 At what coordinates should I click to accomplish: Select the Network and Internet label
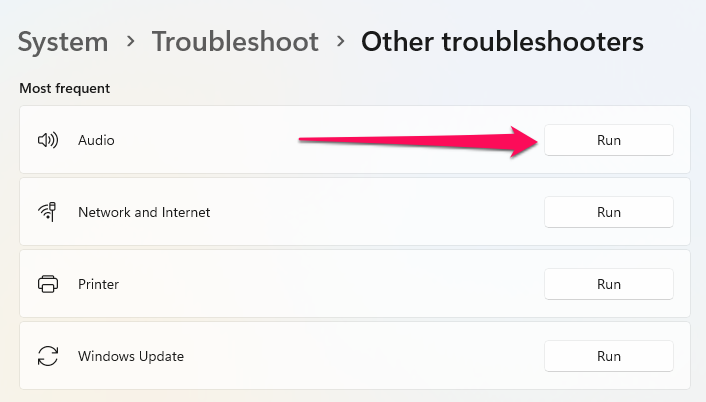click(x=144, y=212)
